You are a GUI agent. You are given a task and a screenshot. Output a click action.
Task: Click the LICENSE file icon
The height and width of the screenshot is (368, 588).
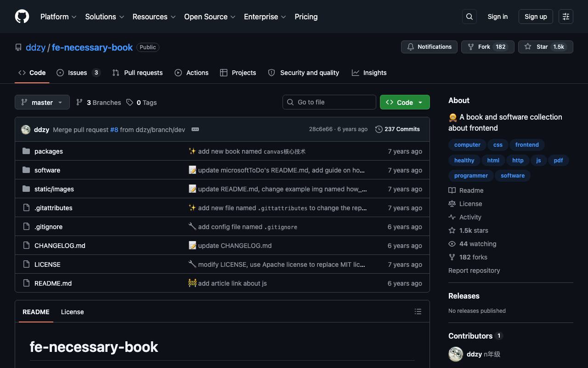coord(26,264)
